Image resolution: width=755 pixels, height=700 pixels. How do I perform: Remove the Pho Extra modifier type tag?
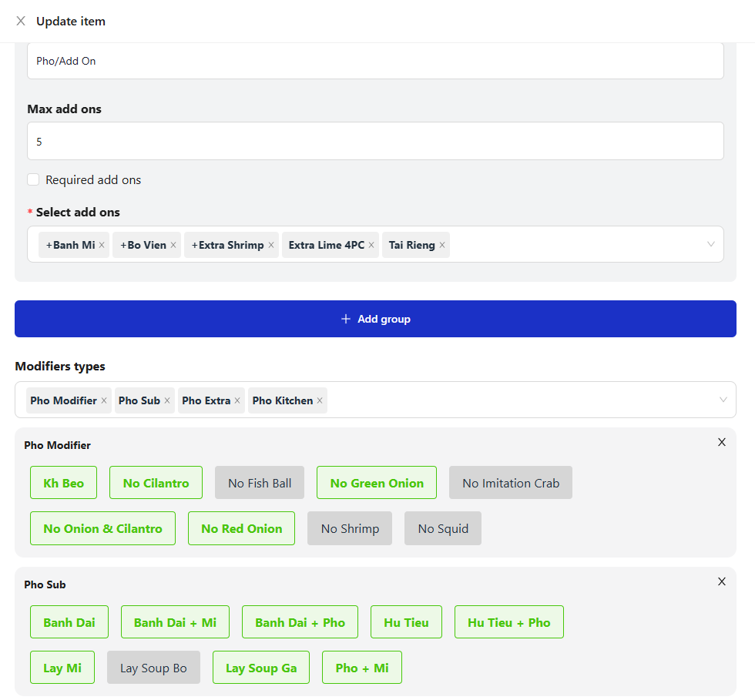coord(237,400)
